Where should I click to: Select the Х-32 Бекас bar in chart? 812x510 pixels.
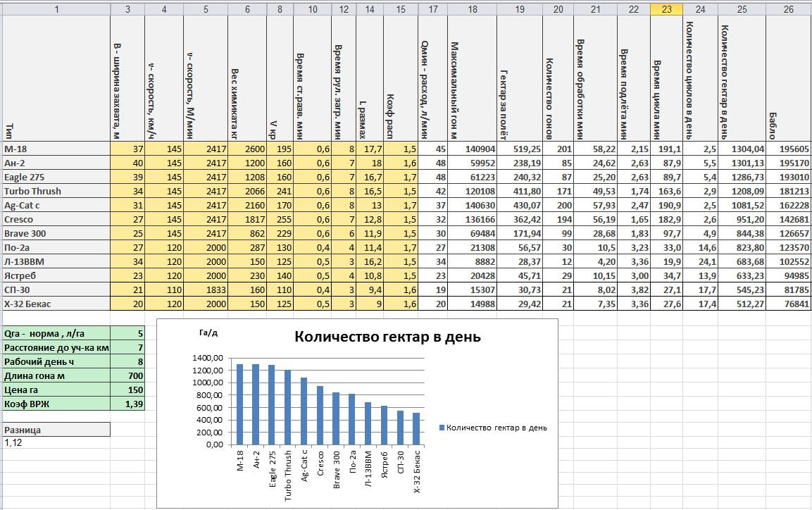(416, 428)
